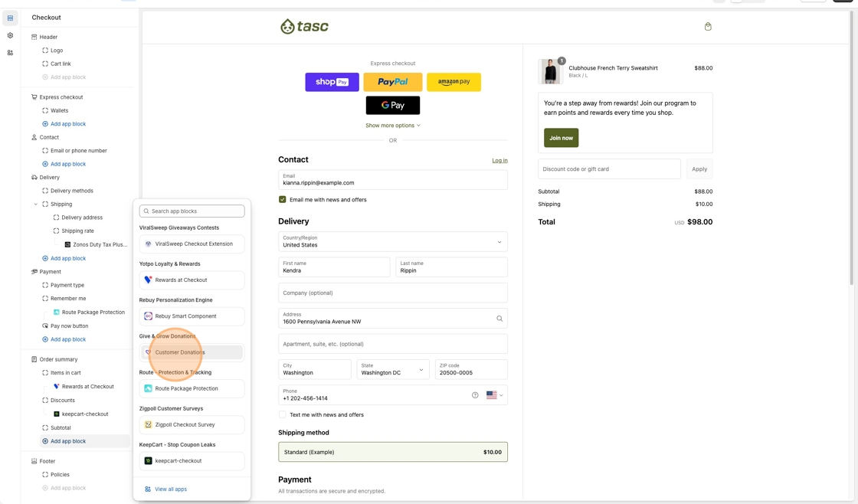Click the Amazon Pay button
Viewport: 858px width, 504px height.
click(454, 82)
